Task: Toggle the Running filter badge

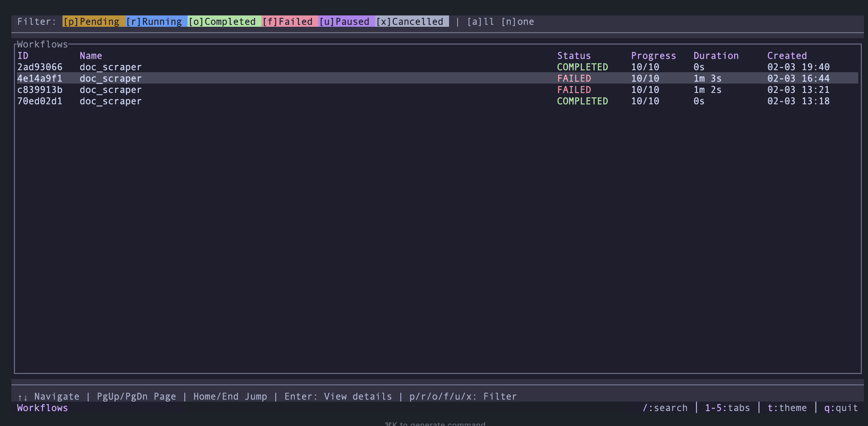Action: (x=155, y=22)
